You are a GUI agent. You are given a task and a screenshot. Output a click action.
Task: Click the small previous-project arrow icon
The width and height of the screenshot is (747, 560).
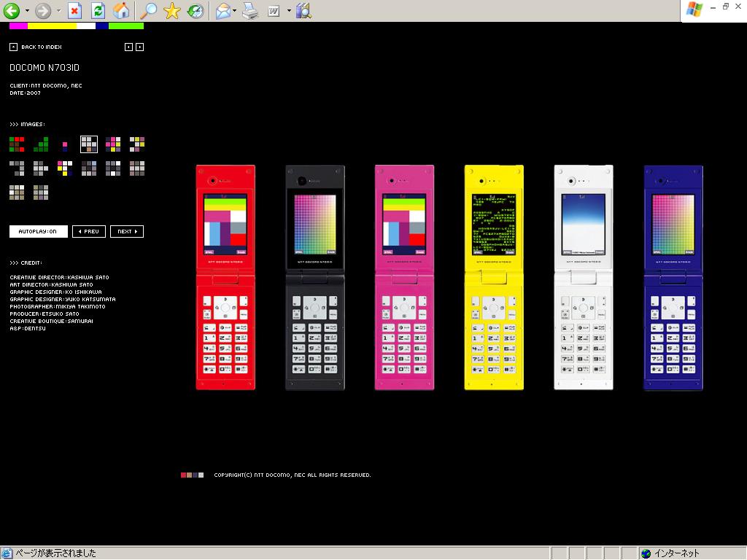[x=128, y=47]
